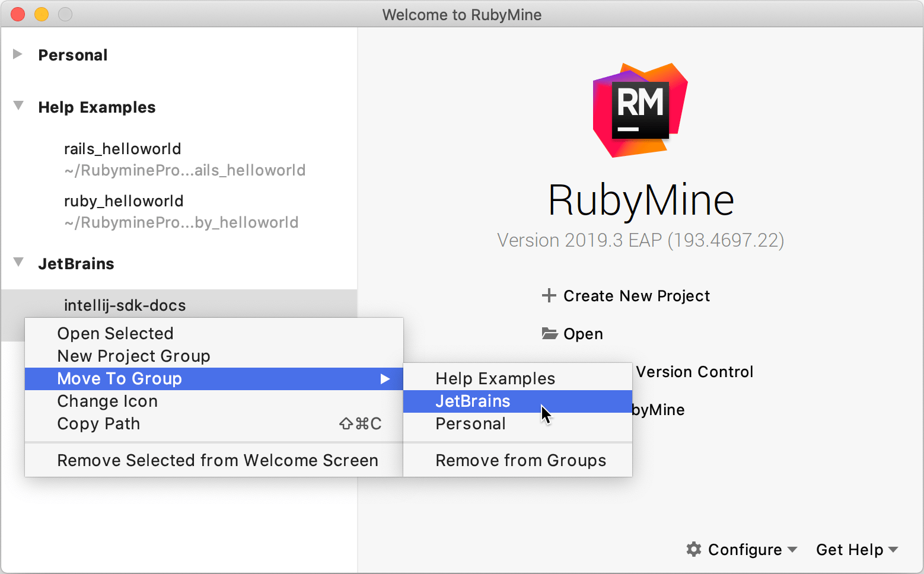Click the Version Control link text
Screen dimensions: 924x574
pos(694,372)
